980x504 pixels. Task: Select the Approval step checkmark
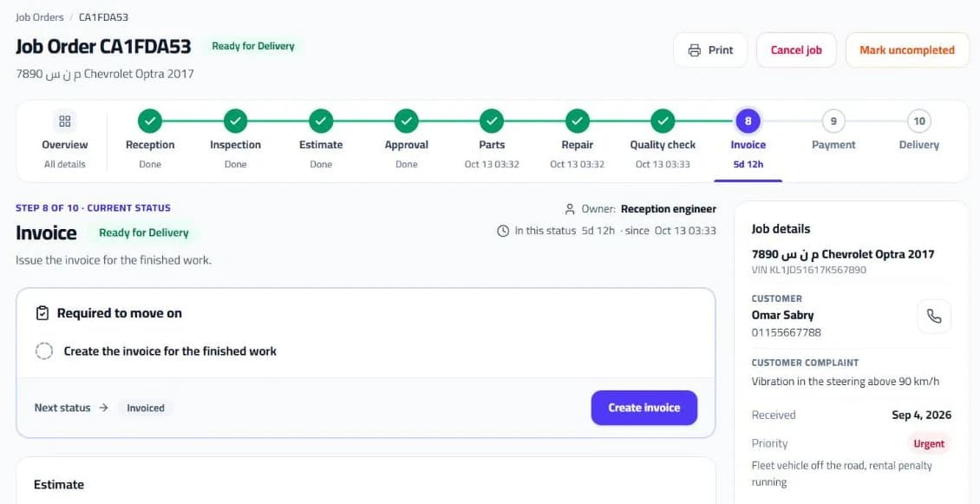point(406,121)
